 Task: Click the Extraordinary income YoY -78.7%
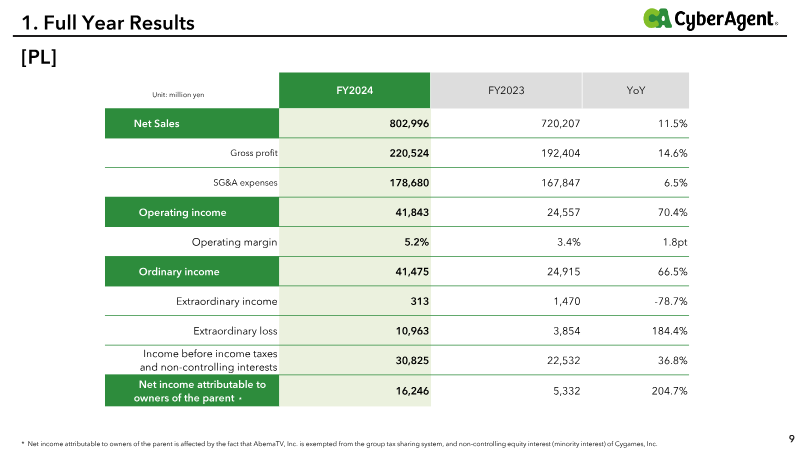[x=671, y=301]
